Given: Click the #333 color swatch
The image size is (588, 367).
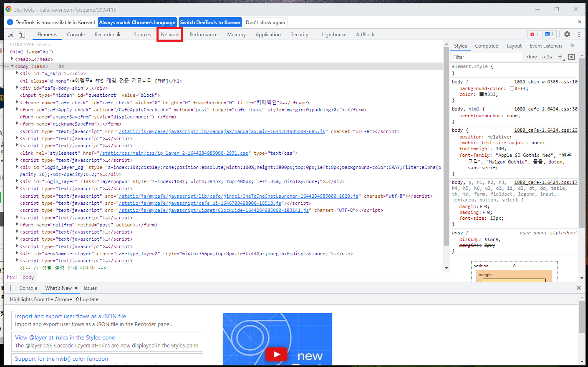Looking at the screenshot, I should (482, 94).
